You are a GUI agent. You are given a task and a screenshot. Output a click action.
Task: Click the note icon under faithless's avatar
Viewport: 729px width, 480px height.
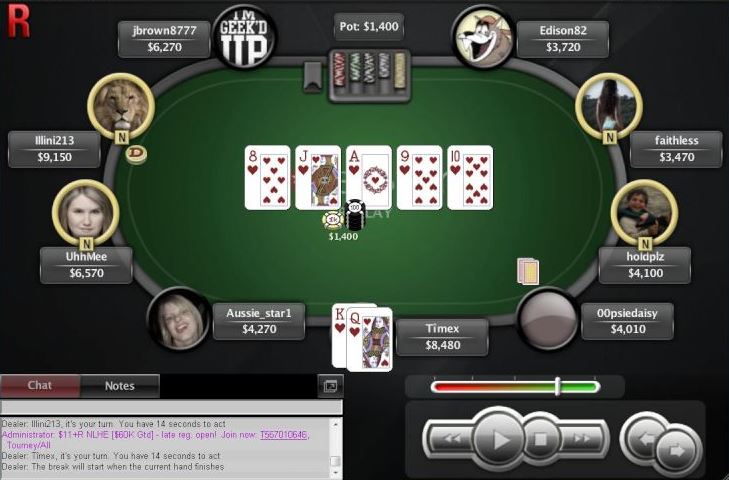610,137
